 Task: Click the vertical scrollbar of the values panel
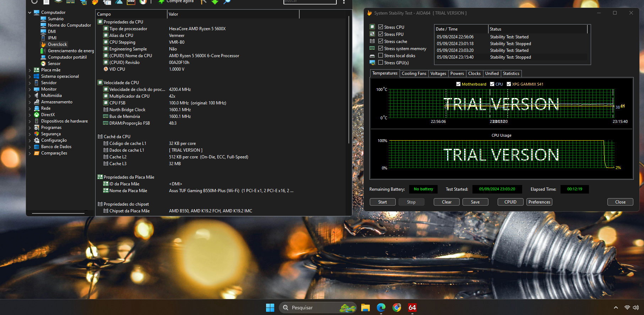coord(349,80)
